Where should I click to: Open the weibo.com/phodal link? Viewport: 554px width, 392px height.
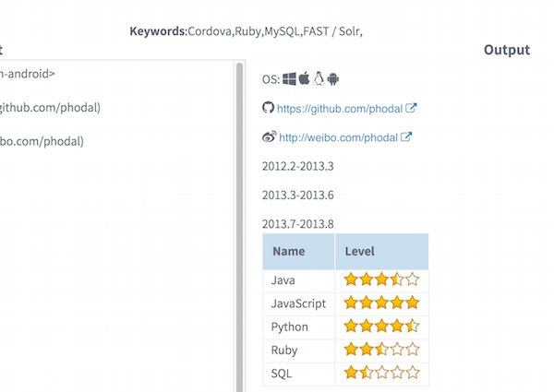coord(337,138)
